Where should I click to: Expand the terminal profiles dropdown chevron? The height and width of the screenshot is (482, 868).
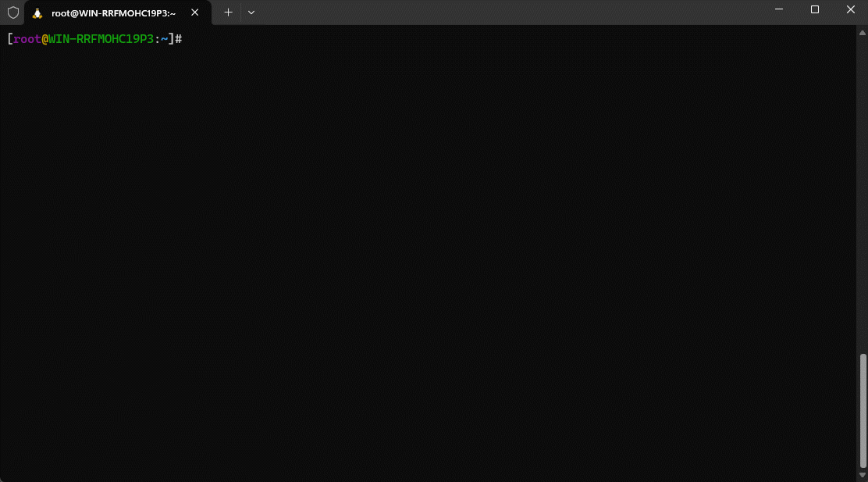tap(251, 12)
